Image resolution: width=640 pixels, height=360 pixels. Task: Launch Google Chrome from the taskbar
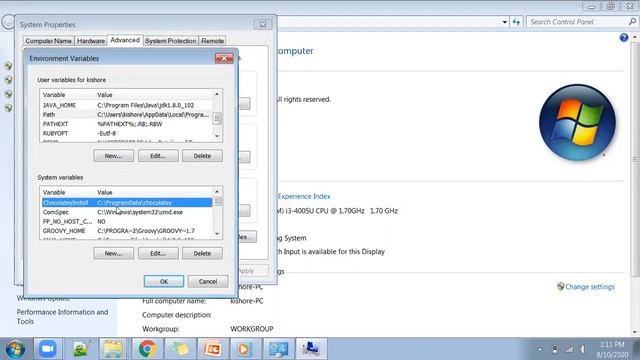pyautogui.click(x=147, y=349)
